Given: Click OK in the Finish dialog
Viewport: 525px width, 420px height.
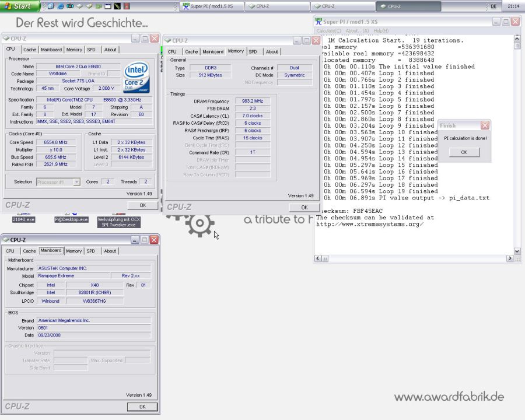Looking at the screenshot, I should (464, 152).
